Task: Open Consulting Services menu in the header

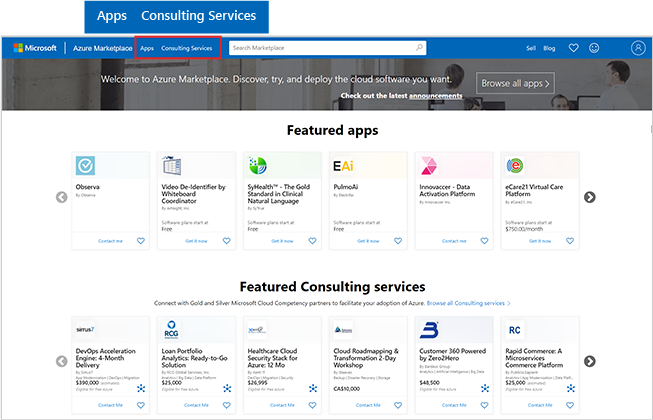Action: click(x=187, y=48)
